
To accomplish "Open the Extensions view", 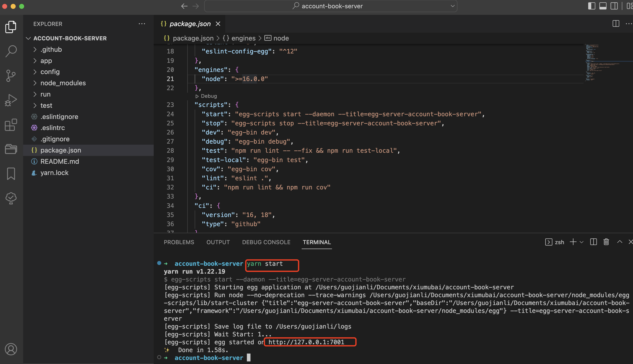I will click(11, 125).
